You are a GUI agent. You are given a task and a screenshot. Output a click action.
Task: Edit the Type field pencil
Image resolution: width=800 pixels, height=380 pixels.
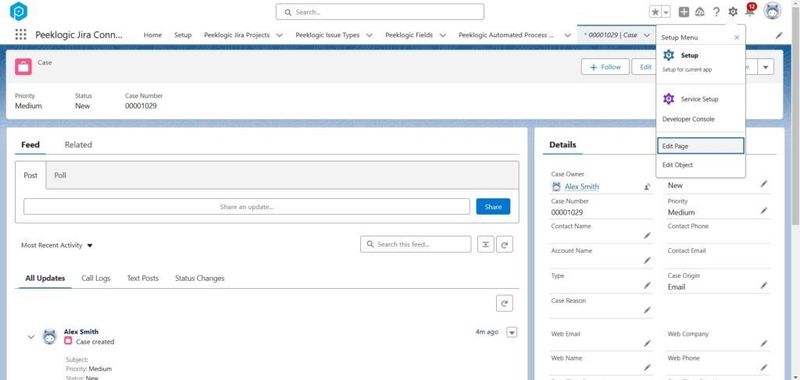point(647,286)
